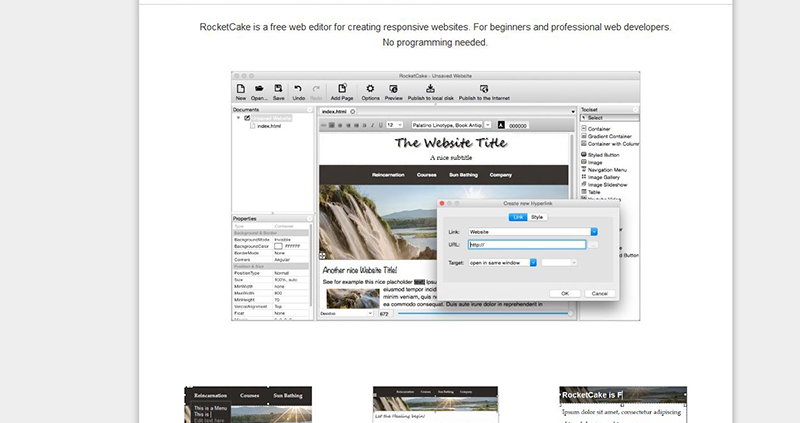Select the Container tool in Toolset
Image resolution: width=800 pixels, height=423 pixels.
pos(598,129)
